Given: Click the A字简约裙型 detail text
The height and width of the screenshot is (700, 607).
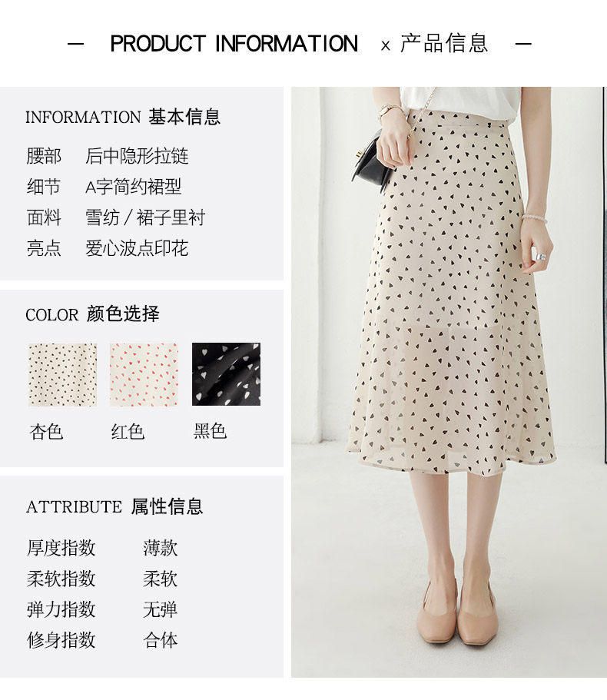Looking at the screenshot, I should pos(133,187).
